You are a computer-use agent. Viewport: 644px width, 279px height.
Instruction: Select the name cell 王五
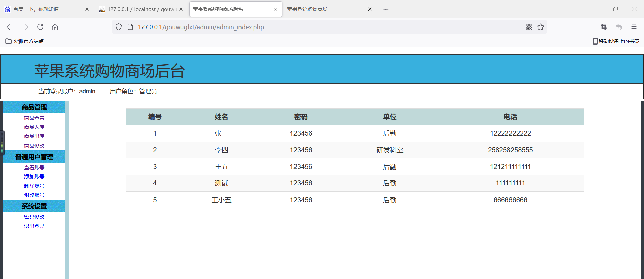point(221,167)
